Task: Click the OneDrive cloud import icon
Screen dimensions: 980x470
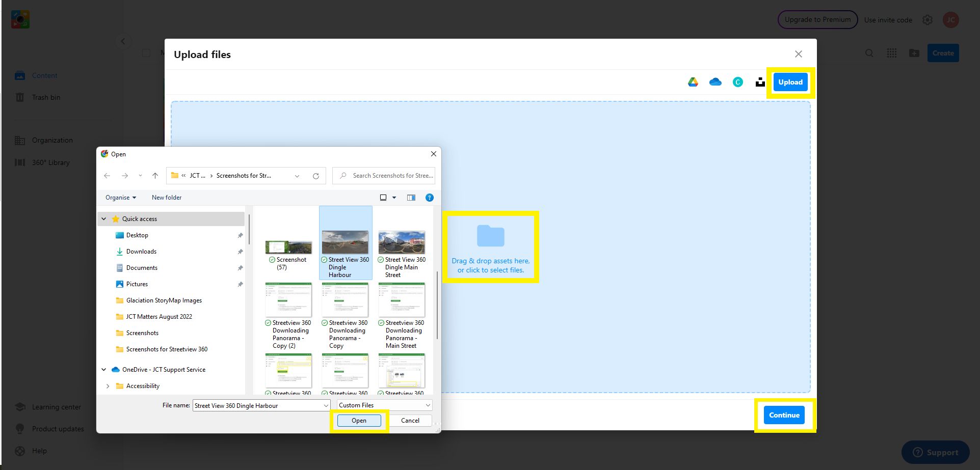Action: coord(715,82)
